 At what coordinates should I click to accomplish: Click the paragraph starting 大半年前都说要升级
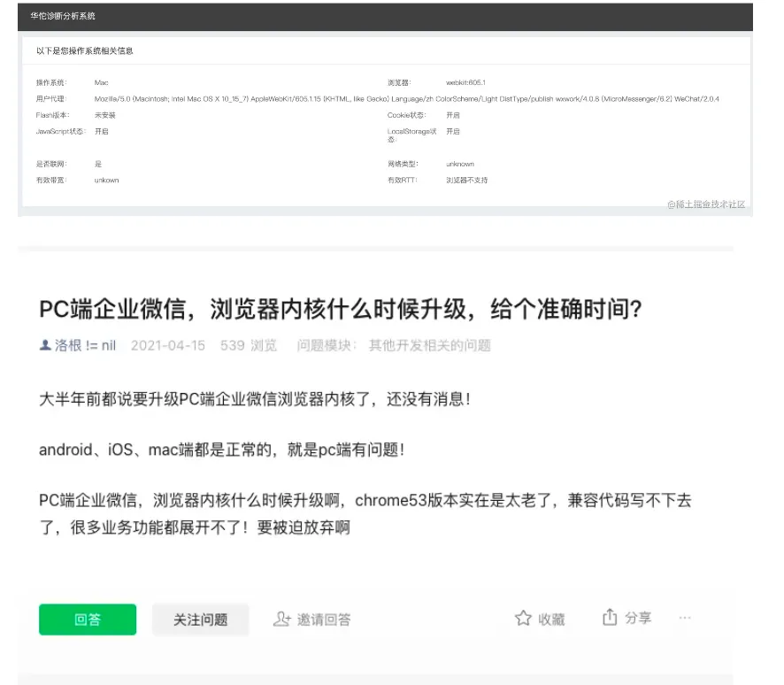255,399
